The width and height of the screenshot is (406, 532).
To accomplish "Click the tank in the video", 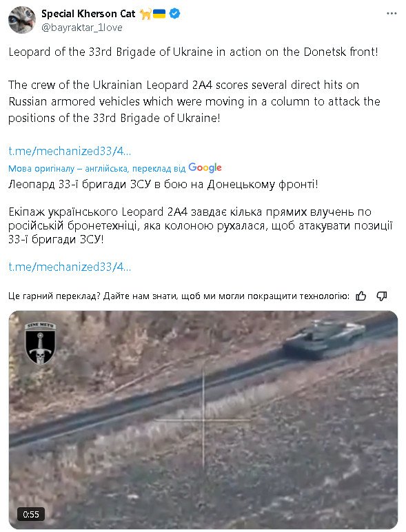I will point(324,338).
